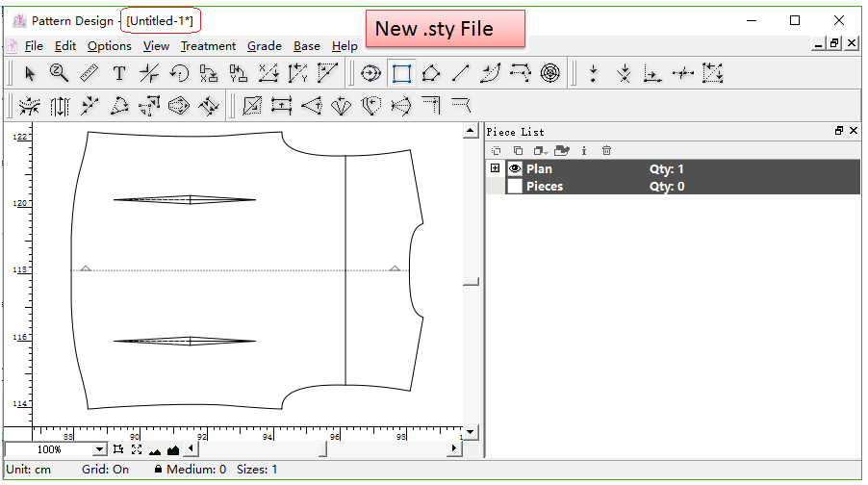Expand the Plan tree node
Screen dimensions: 868x485
(x=496, y=169)
